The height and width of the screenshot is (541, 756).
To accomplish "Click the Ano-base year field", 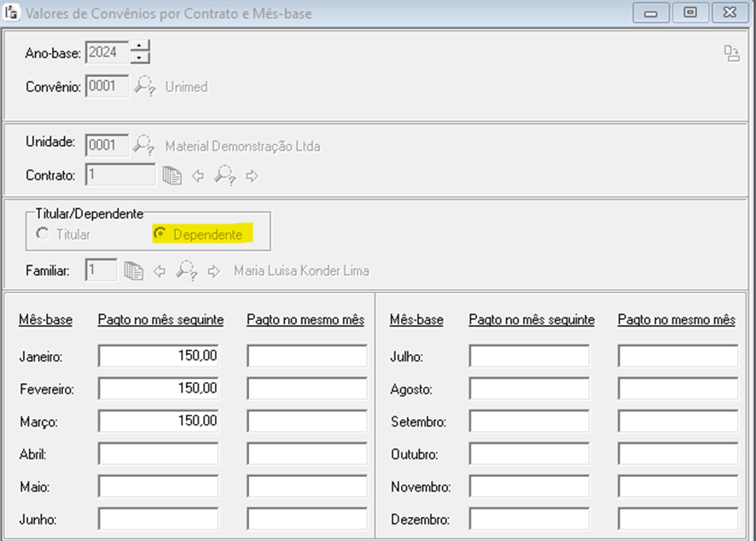I will tap(107, 52).
